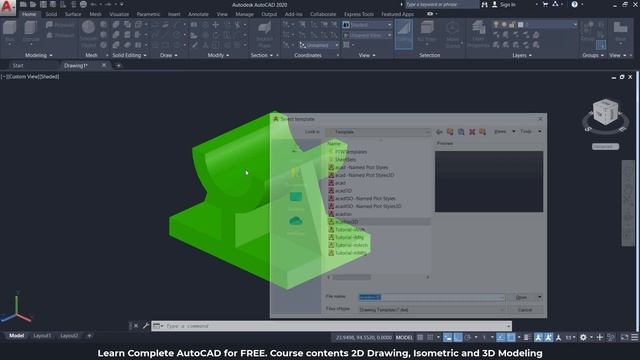Screen dimensions: 640x360
Task: Click the back arrow in template dialog
Action: [x=439, y=132]
